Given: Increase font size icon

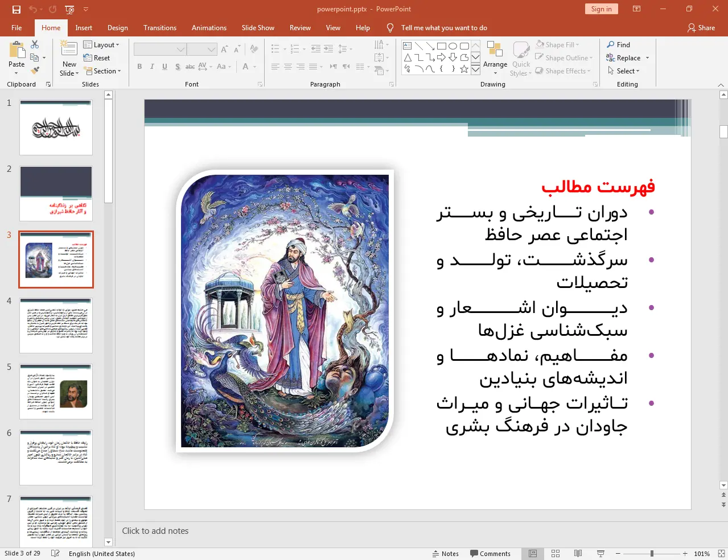Looking at the screenshot, I should pos(225,50).
